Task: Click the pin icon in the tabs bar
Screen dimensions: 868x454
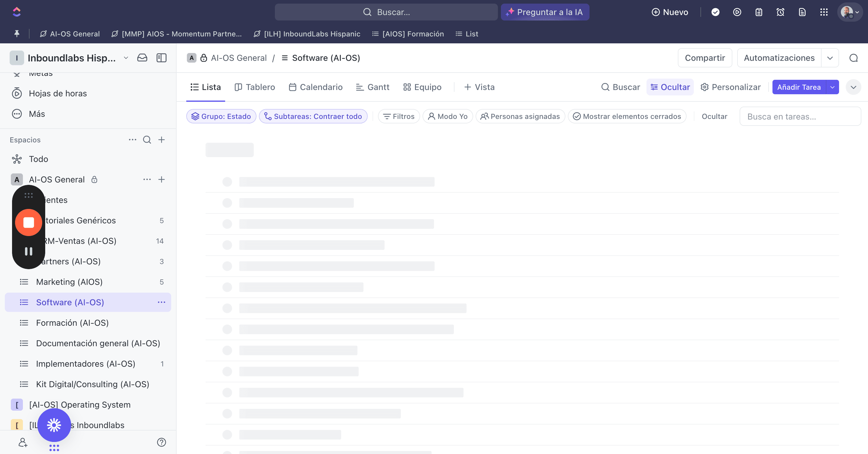Action: (17, 34)
